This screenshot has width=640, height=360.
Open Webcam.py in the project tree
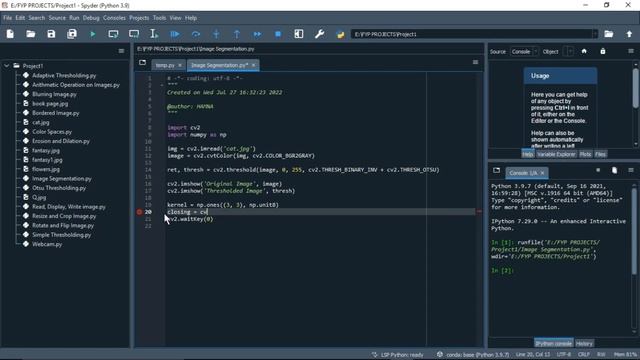point(47,244)
